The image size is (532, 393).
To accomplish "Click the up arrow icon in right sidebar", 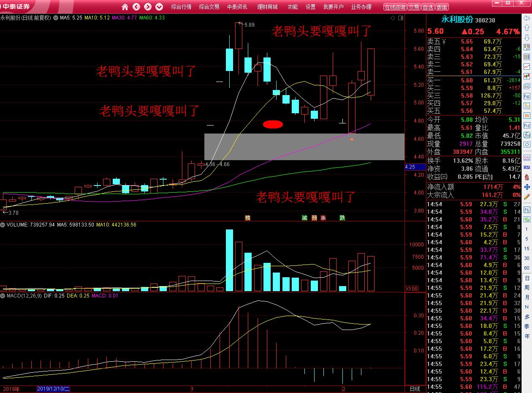I will click(x=527, y=28).
